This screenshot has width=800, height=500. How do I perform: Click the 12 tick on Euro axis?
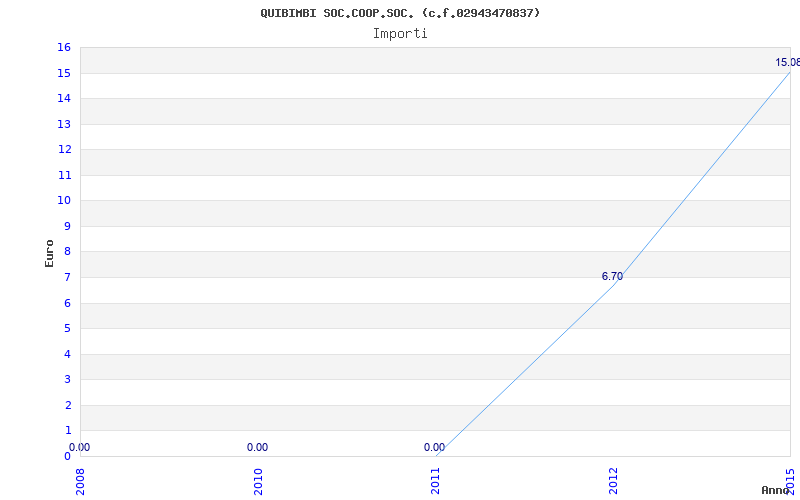coord(64,150)
